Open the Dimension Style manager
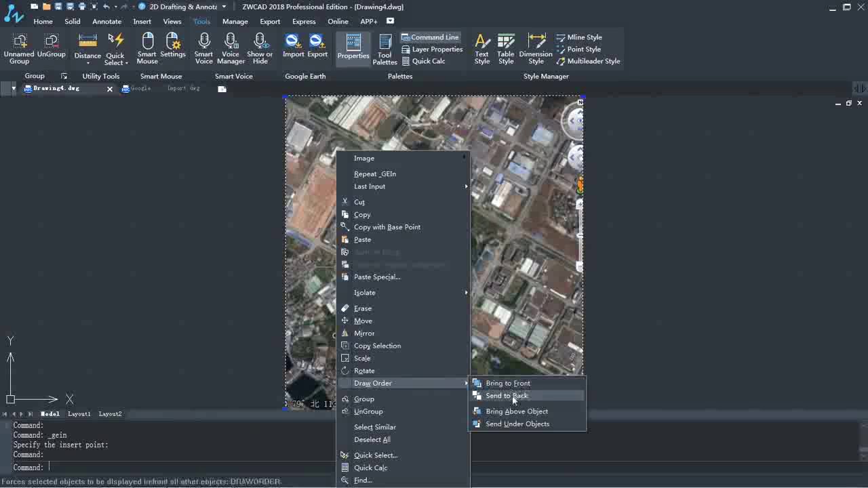Viewport: 868px width, 488px height. coord(536,49)
